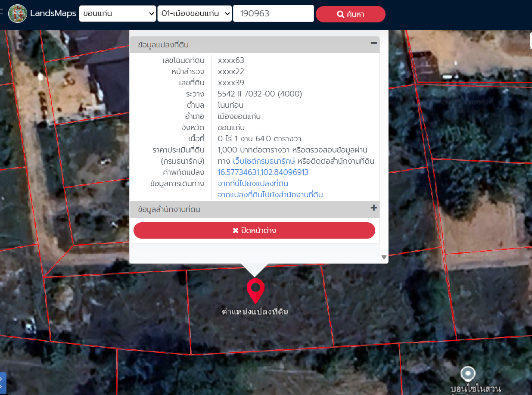Open directions link จากแปลงที่ดินไปยังสำนักงานที่ดิน

270,195
